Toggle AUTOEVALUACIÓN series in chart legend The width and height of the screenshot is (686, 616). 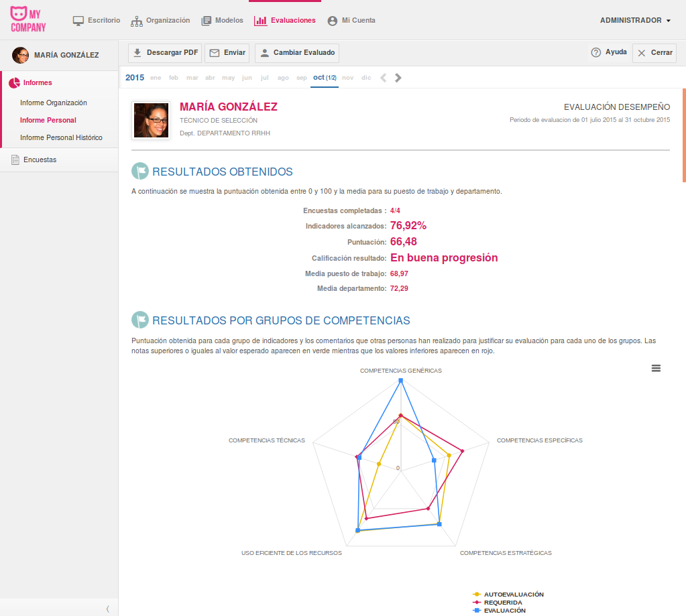pyautogui.click(x=508, y=595)
